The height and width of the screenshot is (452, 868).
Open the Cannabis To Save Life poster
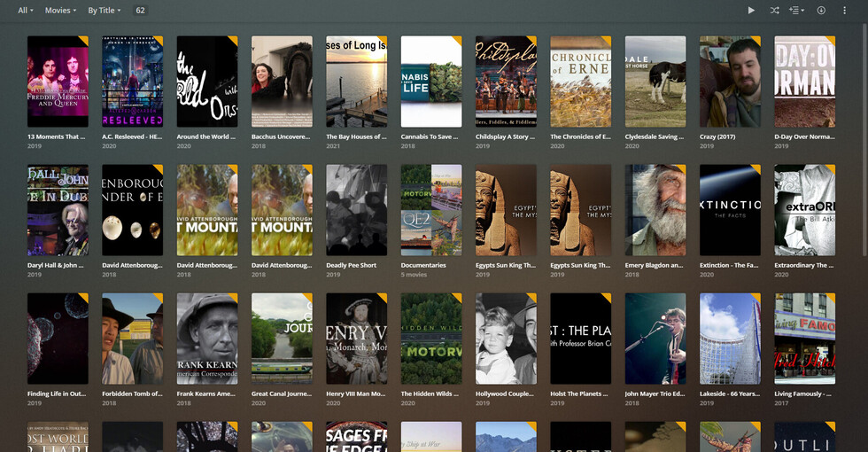click(x=431, y=82)
